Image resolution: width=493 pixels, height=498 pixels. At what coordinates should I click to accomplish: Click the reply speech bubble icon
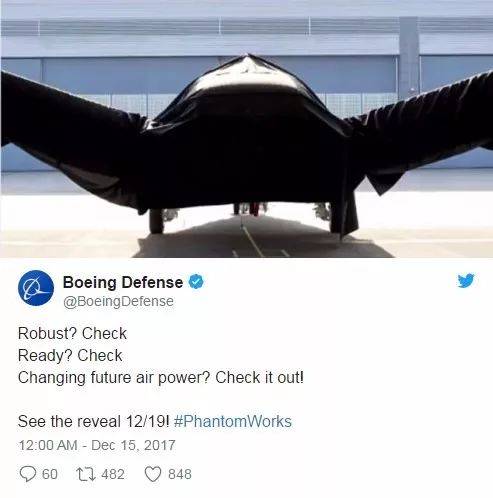[x=28, y=474]
